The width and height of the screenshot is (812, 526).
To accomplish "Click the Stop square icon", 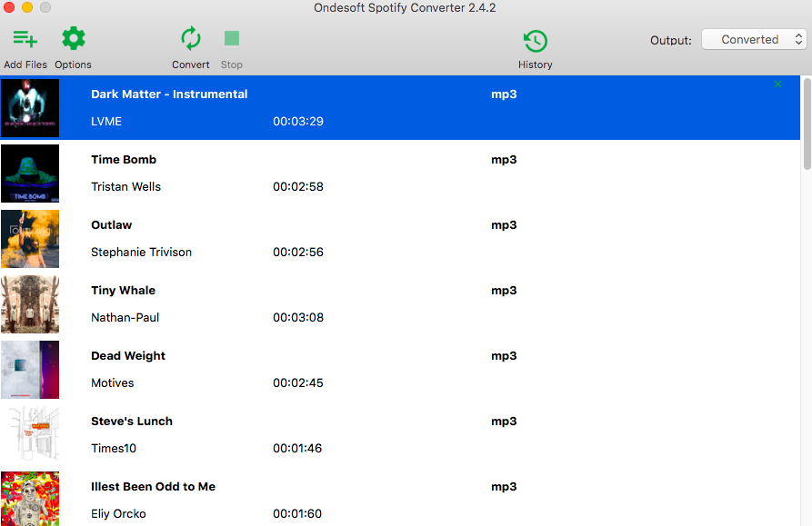I will (x=232, y=38).
